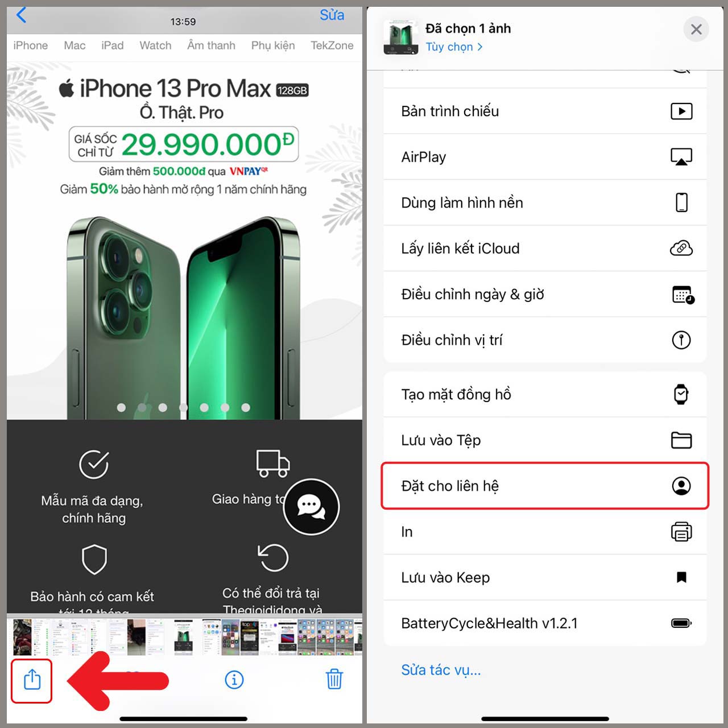The image size is (728, 728).
Task: Tap the iPad tab on the webpage
Action: pos(112,45)
